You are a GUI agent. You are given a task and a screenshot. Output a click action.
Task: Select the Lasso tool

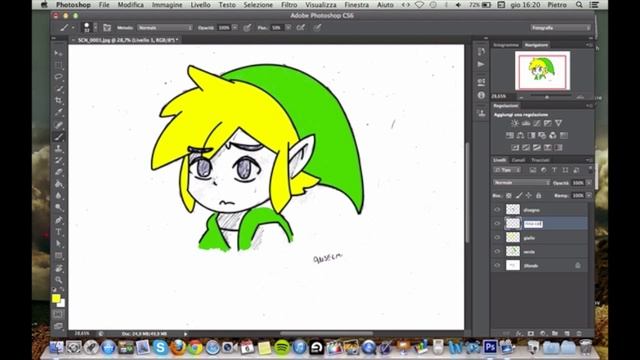coord(59,77)
